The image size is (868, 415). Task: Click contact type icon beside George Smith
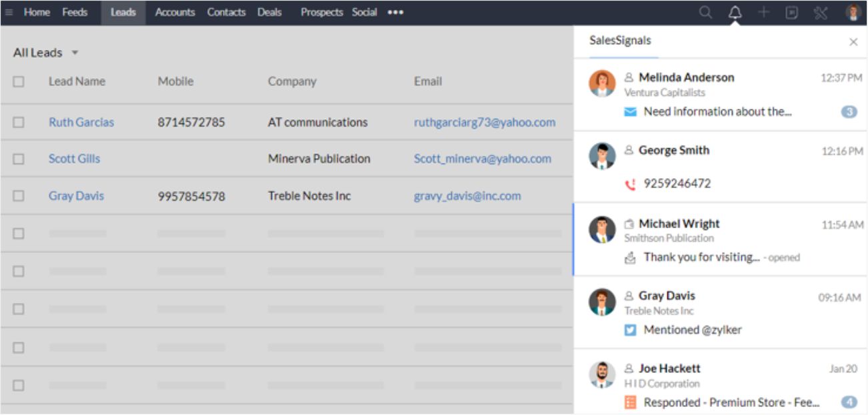pyautogui.click(x=629, y=150)
